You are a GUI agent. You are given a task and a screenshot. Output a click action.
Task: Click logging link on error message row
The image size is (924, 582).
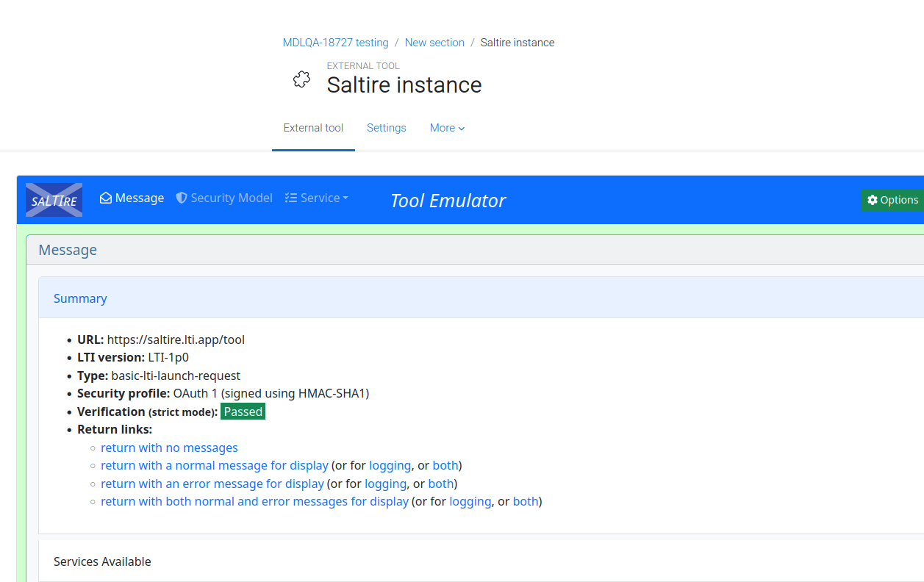click(385, 484)
